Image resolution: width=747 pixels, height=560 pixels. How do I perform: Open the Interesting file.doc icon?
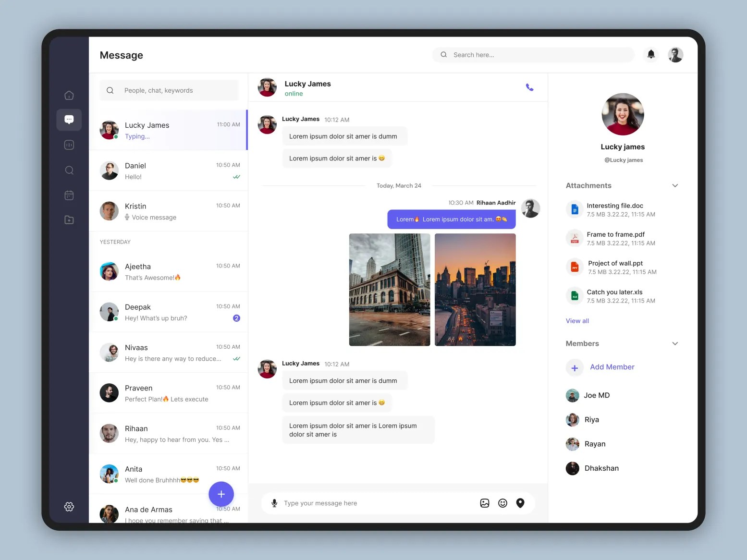[x=575, y=210]
